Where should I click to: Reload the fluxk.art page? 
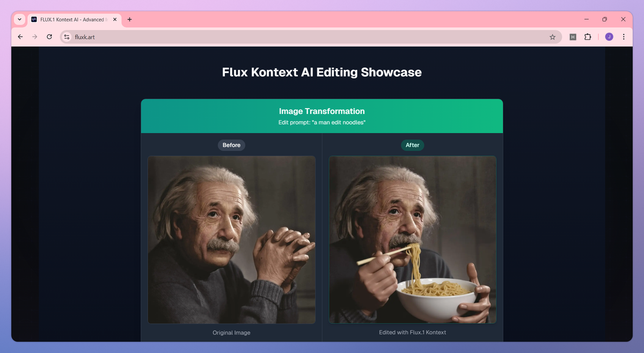tap(49, 37)
